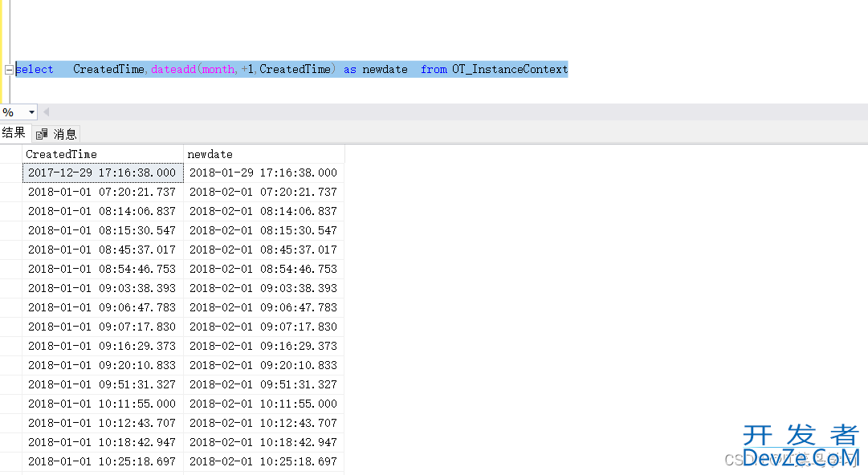The width and height of the screenshot is (868, 475).
Task: Select cell 2018-01-01 08:15:30.547
Action: click(x=103, y=230)
